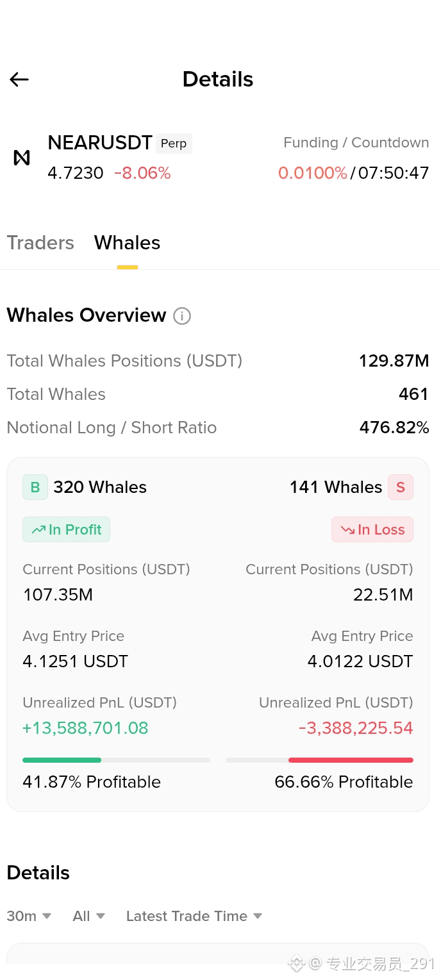Expand the Latest Trade Time sort dropdown

(194, 916)
